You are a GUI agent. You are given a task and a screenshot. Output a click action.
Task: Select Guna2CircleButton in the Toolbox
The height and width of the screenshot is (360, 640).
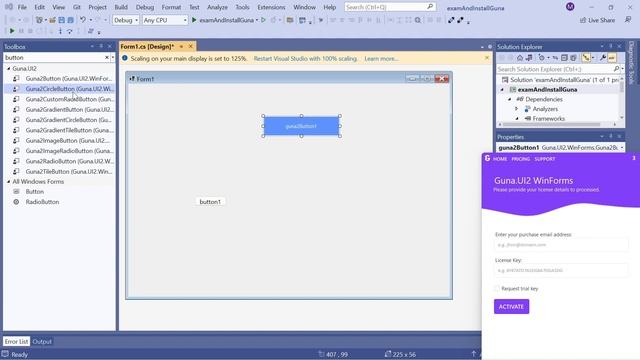tap(59, 89)
